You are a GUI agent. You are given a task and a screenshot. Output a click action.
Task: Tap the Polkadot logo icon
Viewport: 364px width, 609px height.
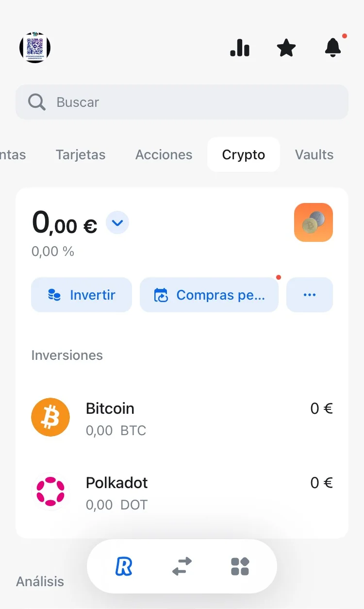point(50,491)
